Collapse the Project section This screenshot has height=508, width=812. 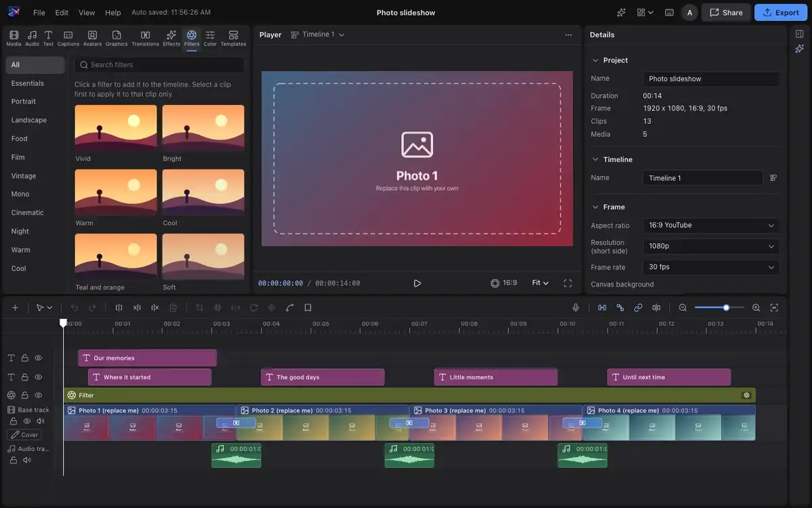[595, 60]
